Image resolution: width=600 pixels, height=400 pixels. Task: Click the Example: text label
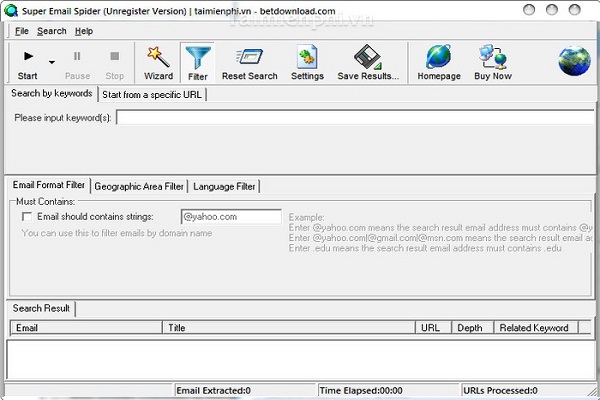pos(306,217)
